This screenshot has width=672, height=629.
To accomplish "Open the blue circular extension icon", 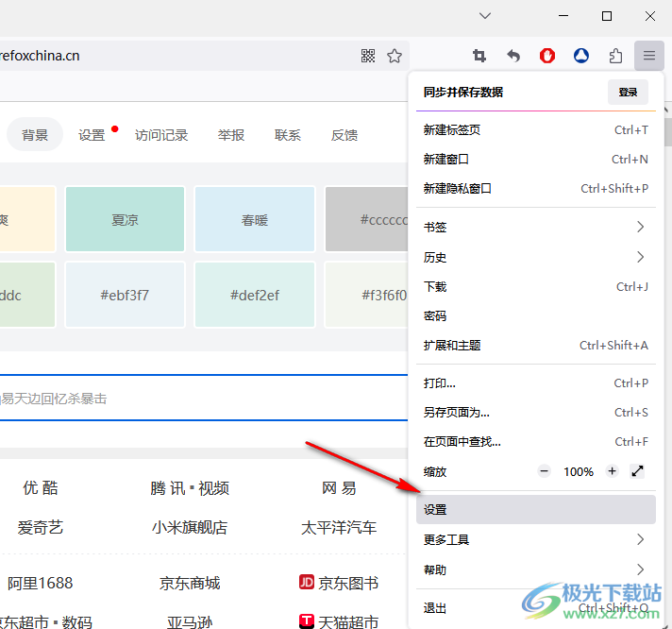I will coord(581,56).
